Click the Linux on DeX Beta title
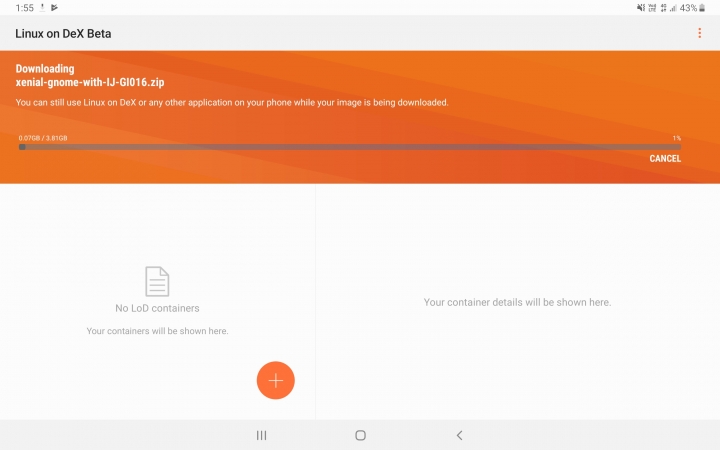 pos(63,34)
